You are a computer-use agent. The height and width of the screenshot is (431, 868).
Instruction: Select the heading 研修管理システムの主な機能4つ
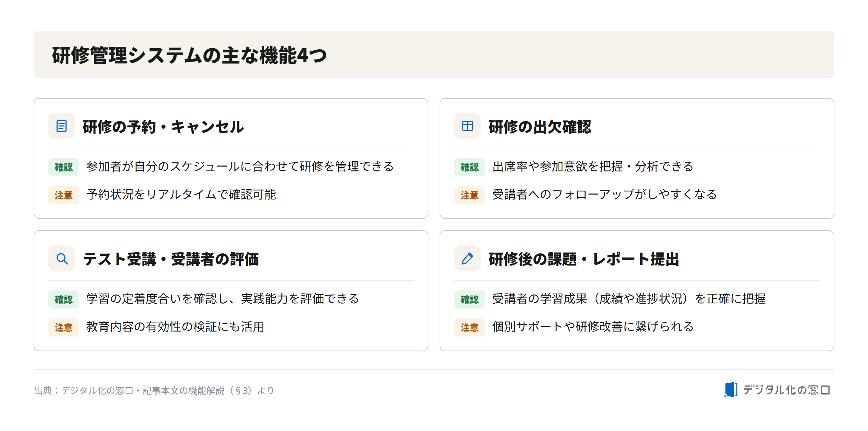pyautogui.click(x=189, y=55)
